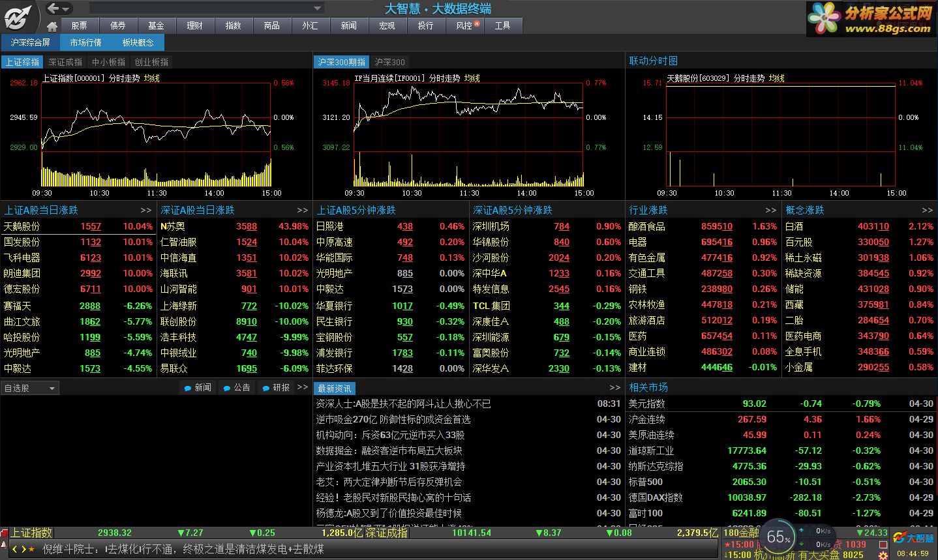The image size is (938, 560).
Task: Click the 新闻 button with chat bubble
Action: point(198,387)
